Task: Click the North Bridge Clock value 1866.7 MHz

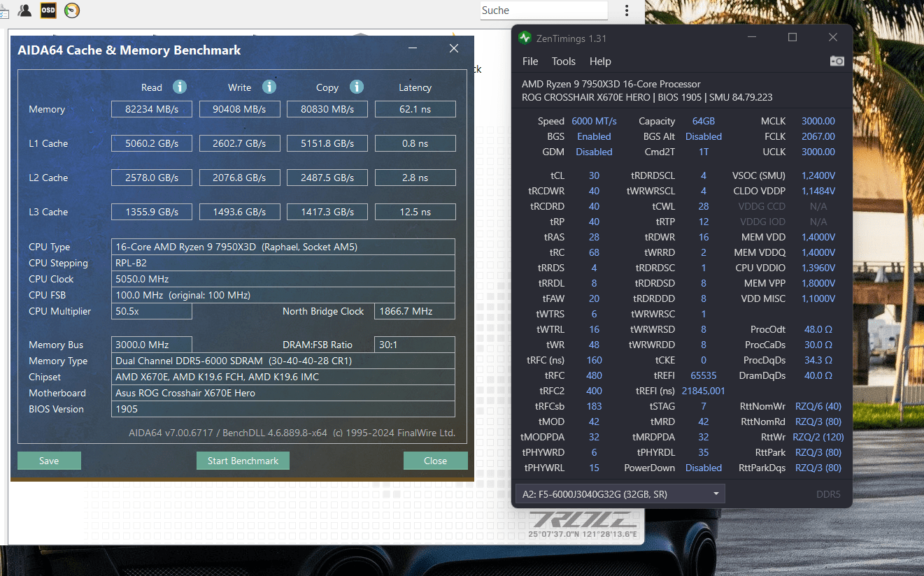Action: click(415, 311)
